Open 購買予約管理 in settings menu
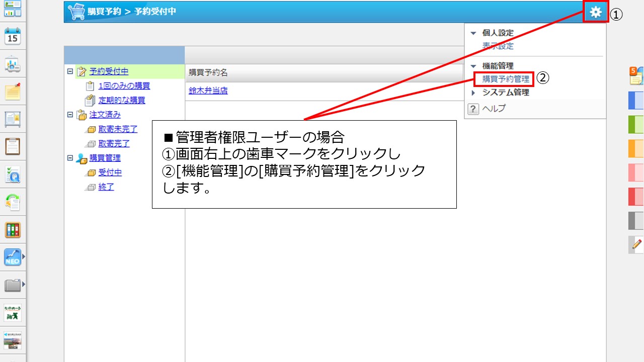Screen dimensions: 644x362 pyautogui.click(x=506, y=79)
